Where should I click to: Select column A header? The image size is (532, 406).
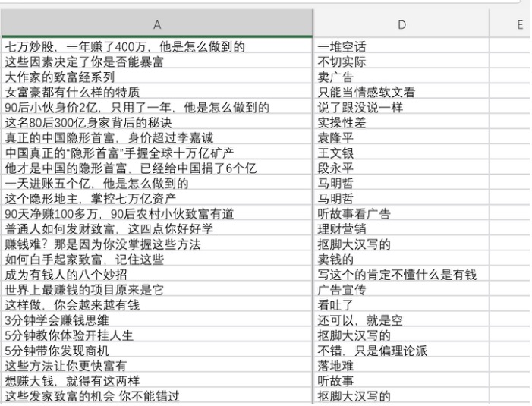point(157,24)
